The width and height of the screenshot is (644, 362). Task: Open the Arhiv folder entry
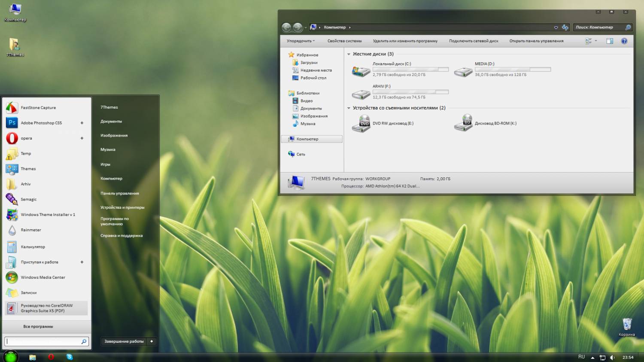46,184
